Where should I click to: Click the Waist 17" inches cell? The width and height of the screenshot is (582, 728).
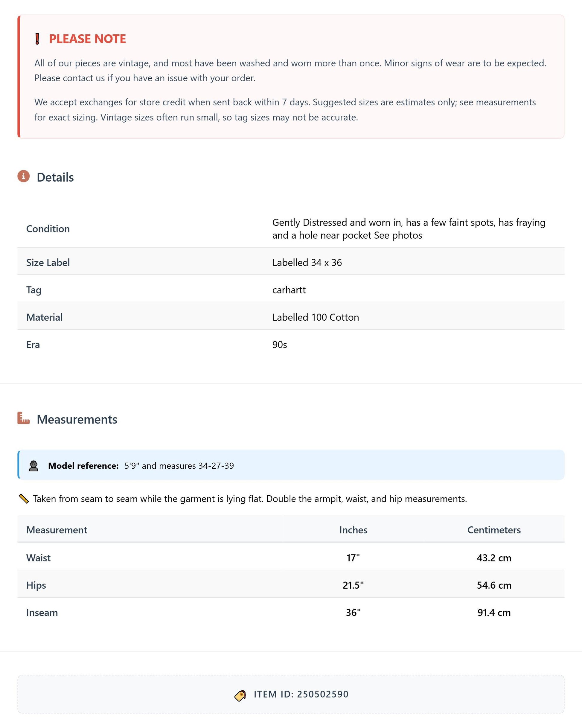(353, 558)
